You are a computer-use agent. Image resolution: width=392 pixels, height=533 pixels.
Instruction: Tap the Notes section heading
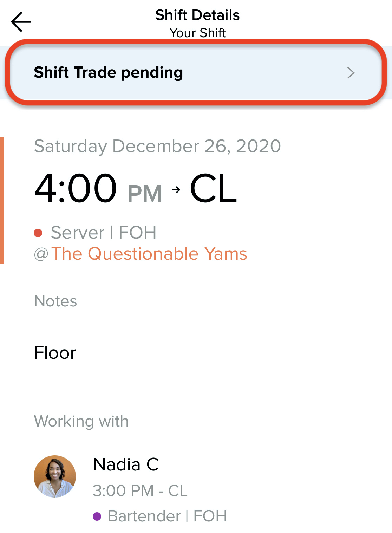pos(55,301)
